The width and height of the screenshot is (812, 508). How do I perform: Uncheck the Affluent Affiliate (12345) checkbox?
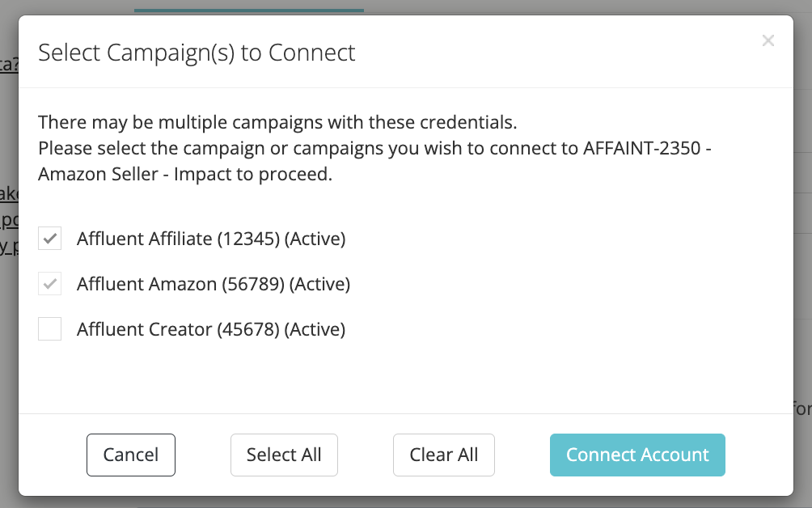tap(49, 238)
